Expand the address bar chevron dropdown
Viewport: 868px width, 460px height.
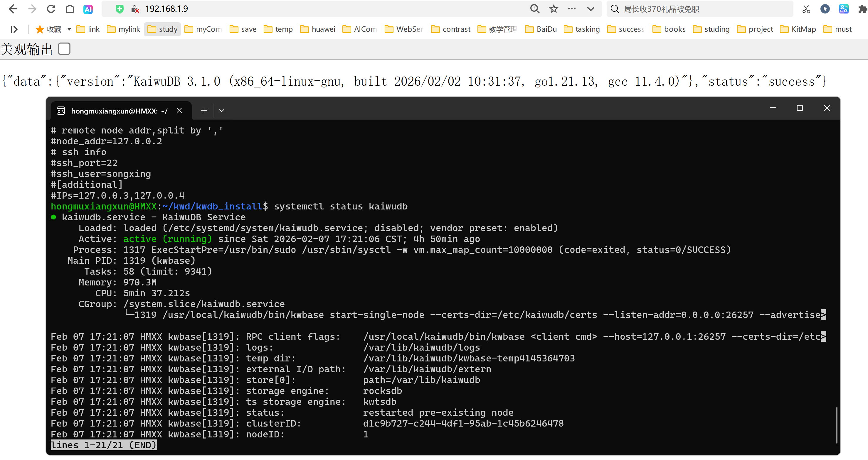coord(590,9)
